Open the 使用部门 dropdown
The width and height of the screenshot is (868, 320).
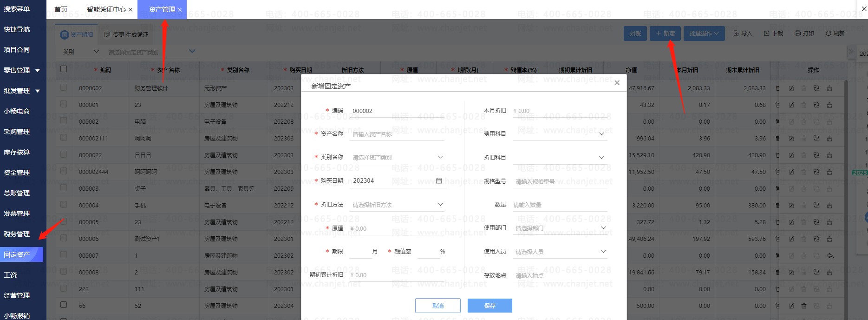point(560,228)
